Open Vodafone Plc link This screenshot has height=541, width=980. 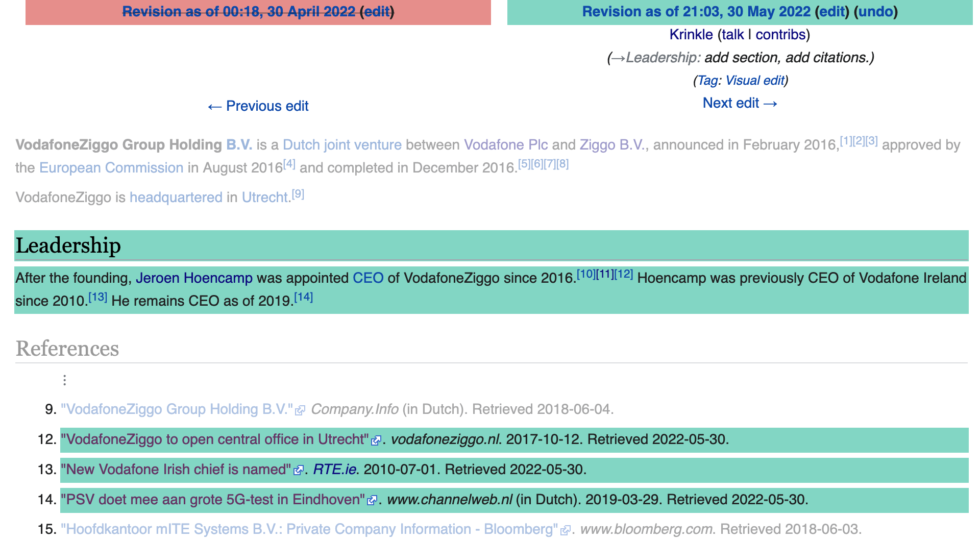(506, 144)
